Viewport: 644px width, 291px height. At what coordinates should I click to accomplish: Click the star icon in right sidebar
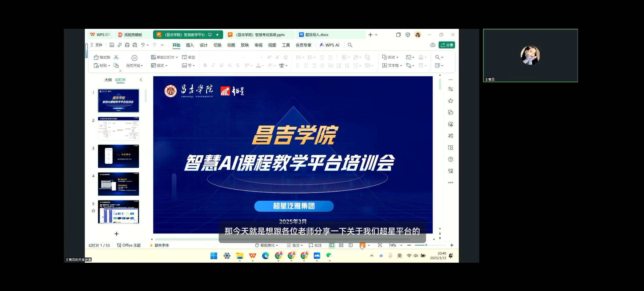click(x=451, y=101)
